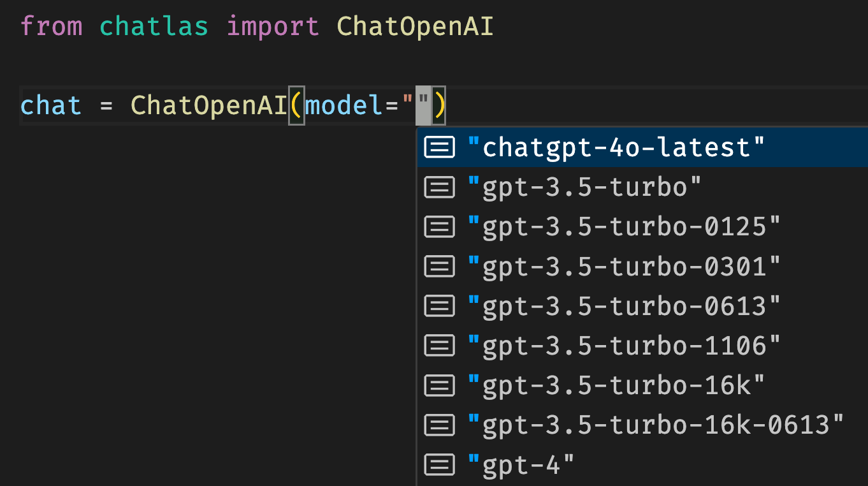
Task: Click the icon beside "chatgpt-4o-latest" suggestion
Action: 440,147
